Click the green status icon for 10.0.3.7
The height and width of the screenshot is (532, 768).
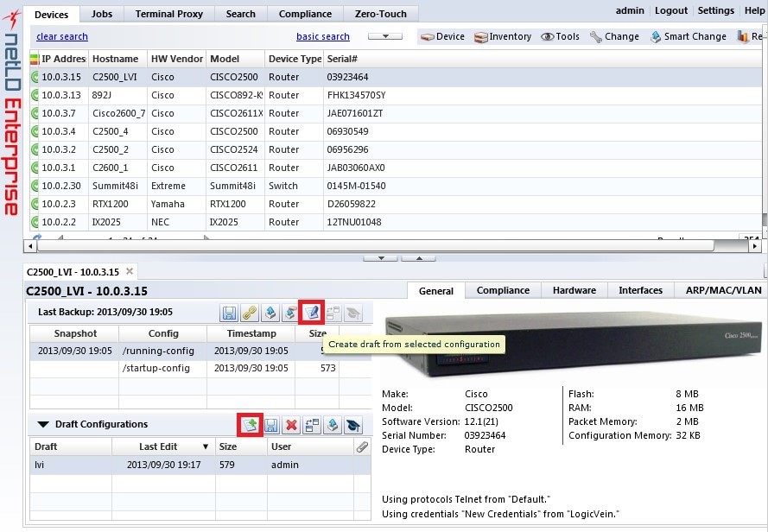(x=35, y=113)
